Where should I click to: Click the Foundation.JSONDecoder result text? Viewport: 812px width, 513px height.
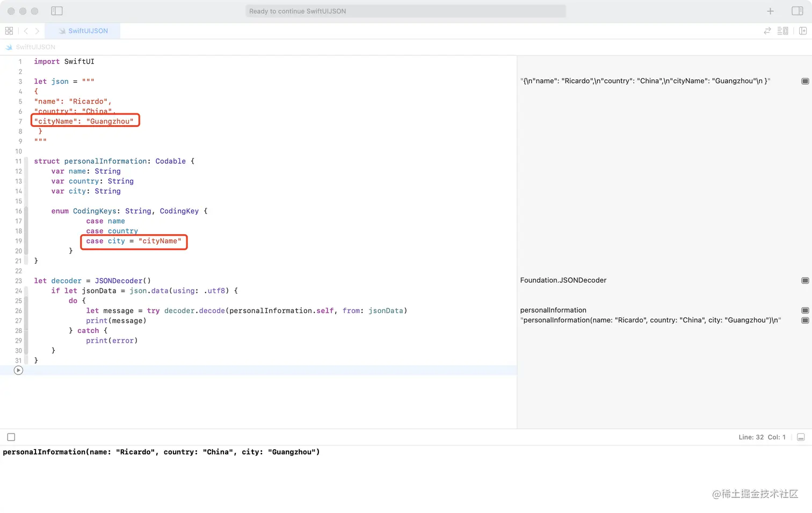pos(563,280)
